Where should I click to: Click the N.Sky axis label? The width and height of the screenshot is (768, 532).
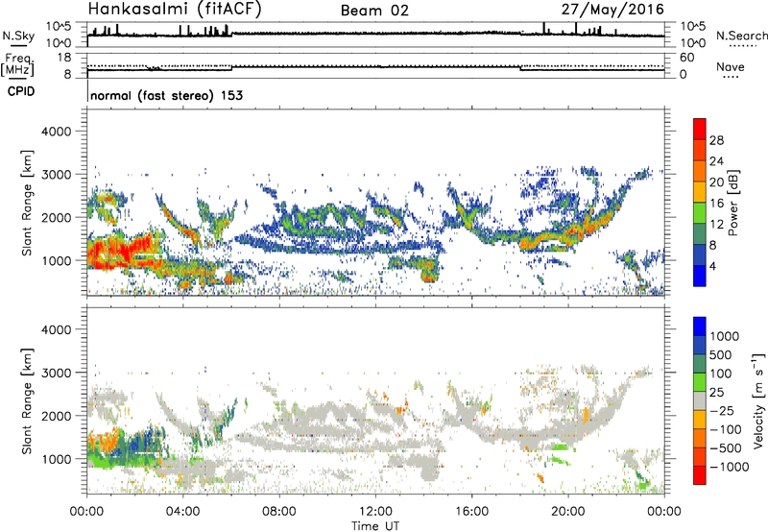(x=18, y=36)
